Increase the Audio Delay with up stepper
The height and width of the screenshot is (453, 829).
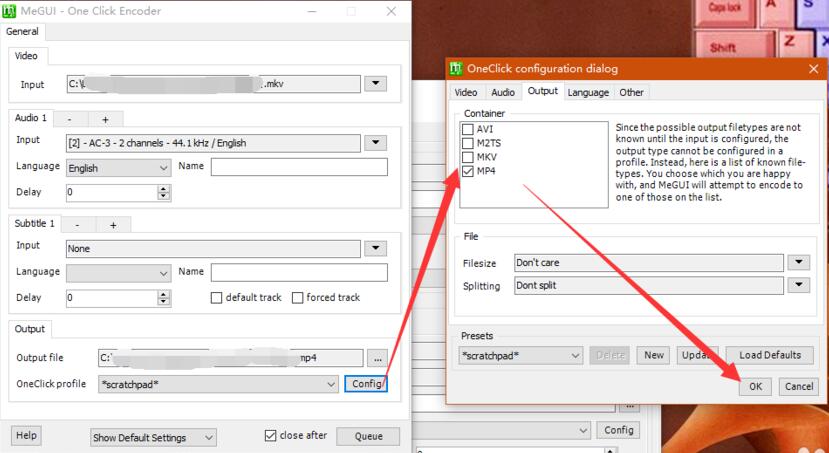coord(164,189)
